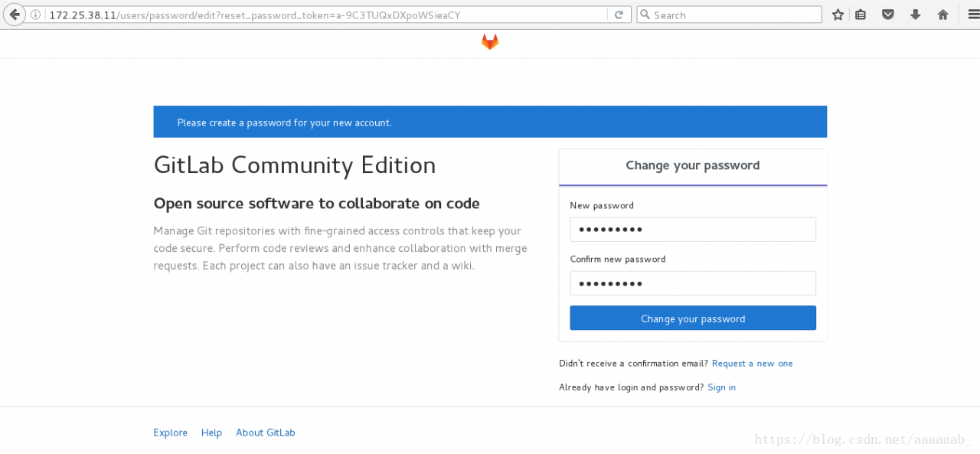
Task: Open the Sign in link
Action: [x=722, y=387]
